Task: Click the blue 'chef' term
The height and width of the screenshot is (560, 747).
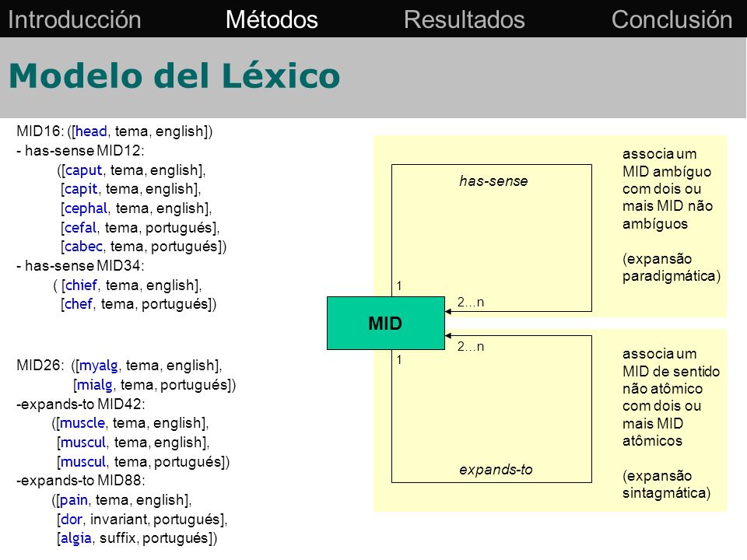Action: click(x=79, y=304)
